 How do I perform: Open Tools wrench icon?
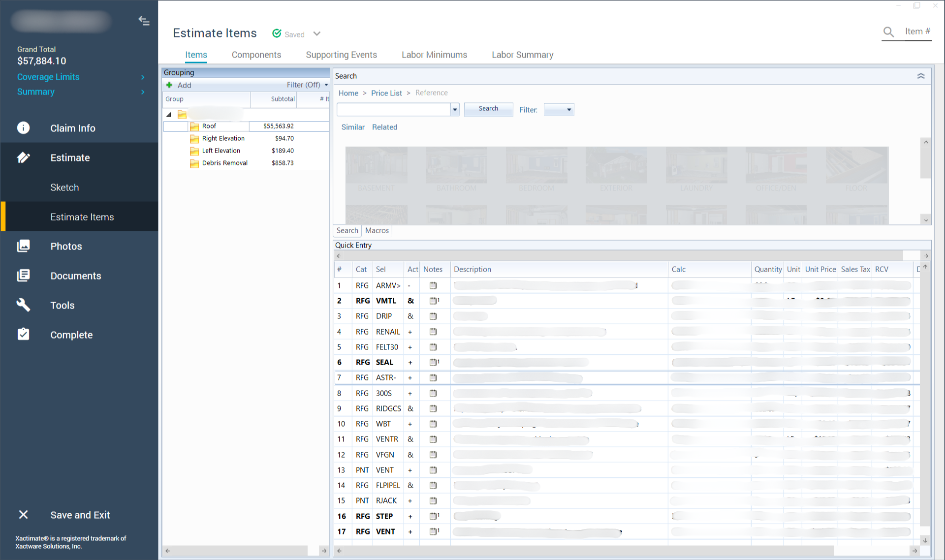[23, 305]
